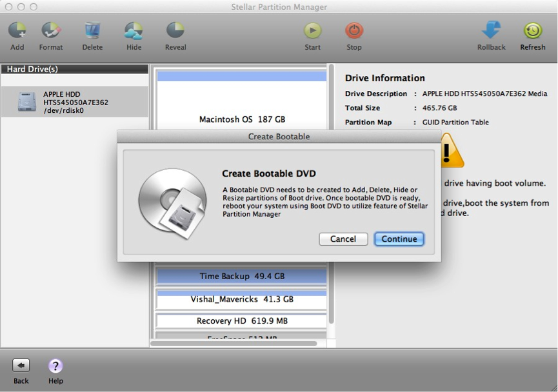Click the bootable DVD disc image
Image resolution: width=558 pixels, height=392 pixels.
coord(173,203)
